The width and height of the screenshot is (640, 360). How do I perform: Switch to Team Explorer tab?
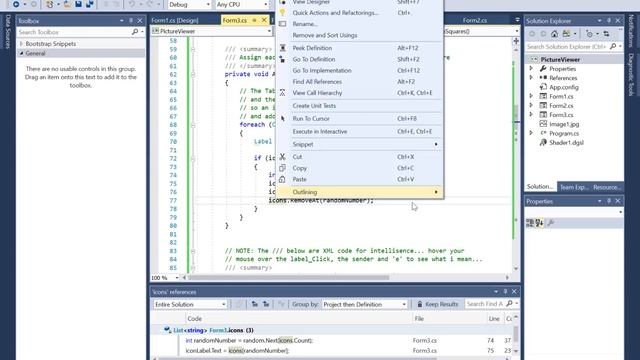[x=573, y=187]
